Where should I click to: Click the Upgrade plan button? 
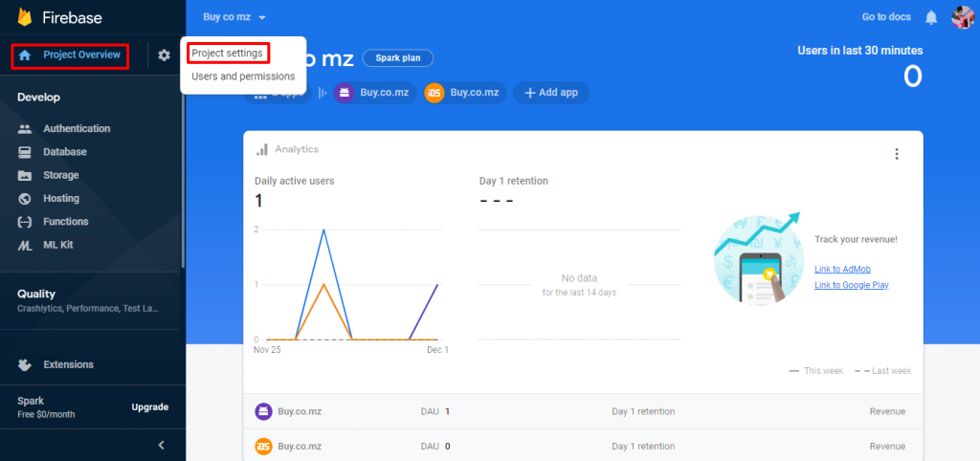150,407
